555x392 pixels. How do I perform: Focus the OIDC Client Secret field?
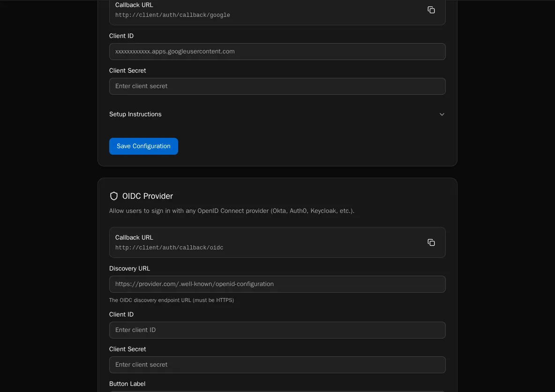click(277, 365)
